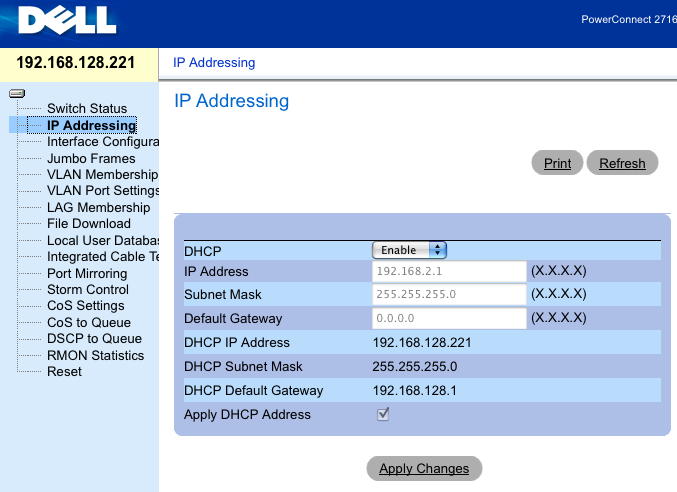Click the Default Gateway input field

pyautogui.click(x=449, y=319)
